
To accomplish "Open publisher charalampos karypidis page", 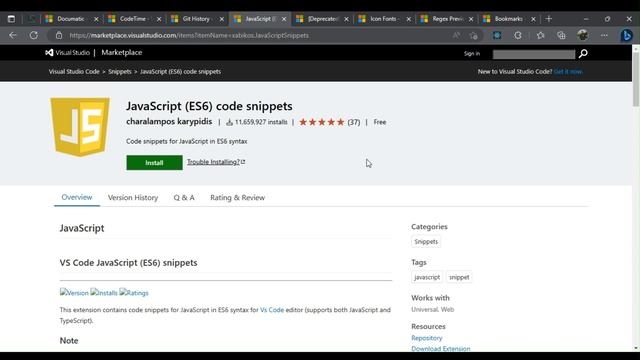I will pyautogui.click(x=169, y=122).
